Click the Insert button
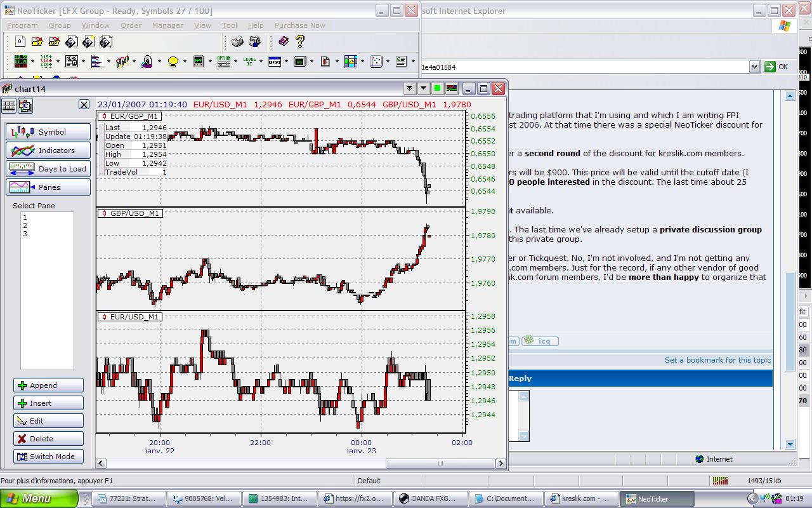 [x=48, y=403]
